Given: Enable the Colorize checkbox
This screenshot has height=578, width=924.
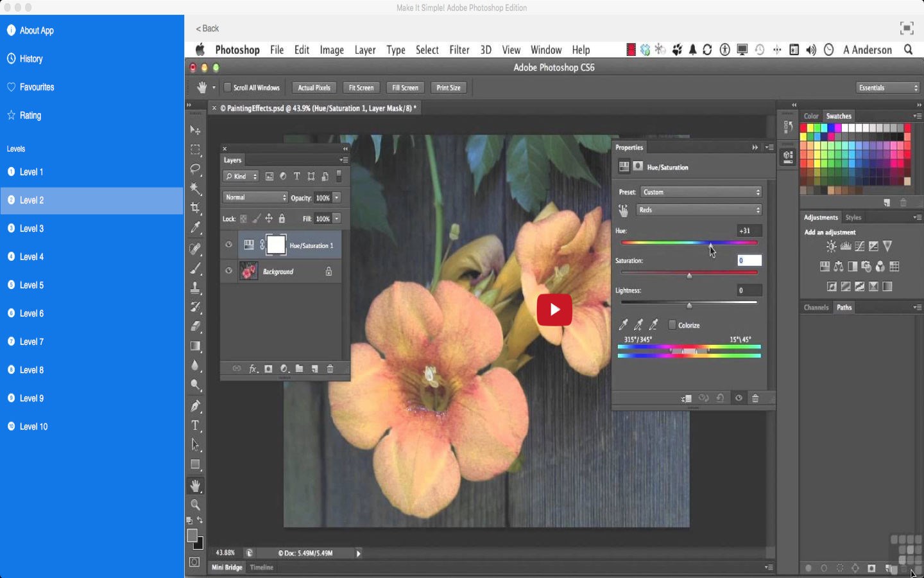Looking at the screenshot, I should click(672, 325).
